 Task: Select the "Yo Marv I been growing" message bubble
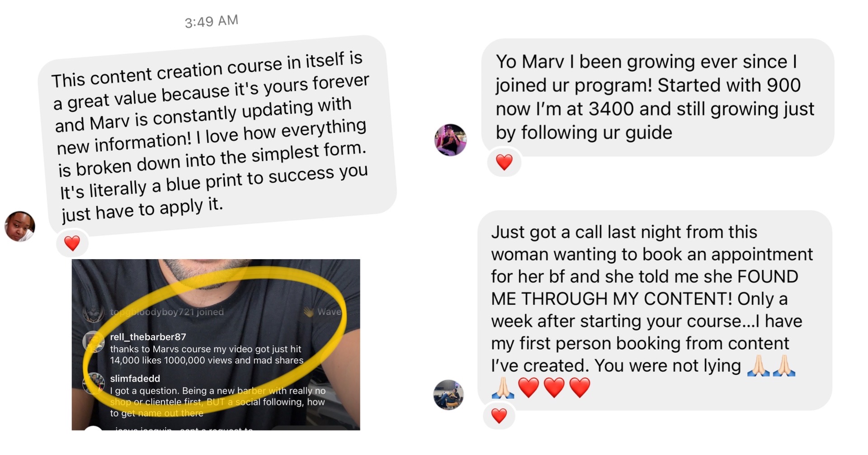(657, 97)
